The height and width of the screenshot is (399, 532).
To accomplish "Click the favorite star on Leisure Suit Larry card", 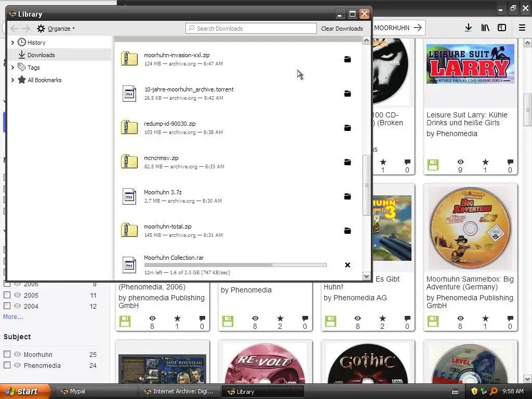I will point(486,162).
